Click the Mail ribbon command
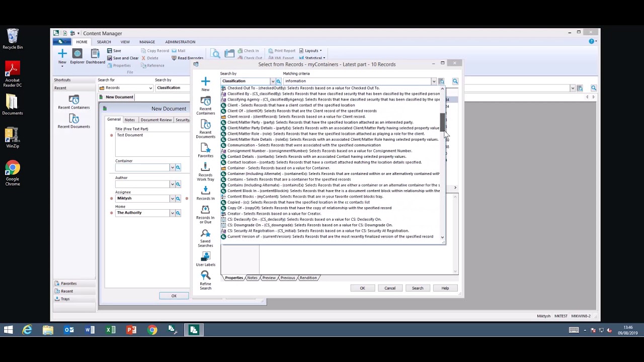The image size is (644, 362). [x=178, y=51]
